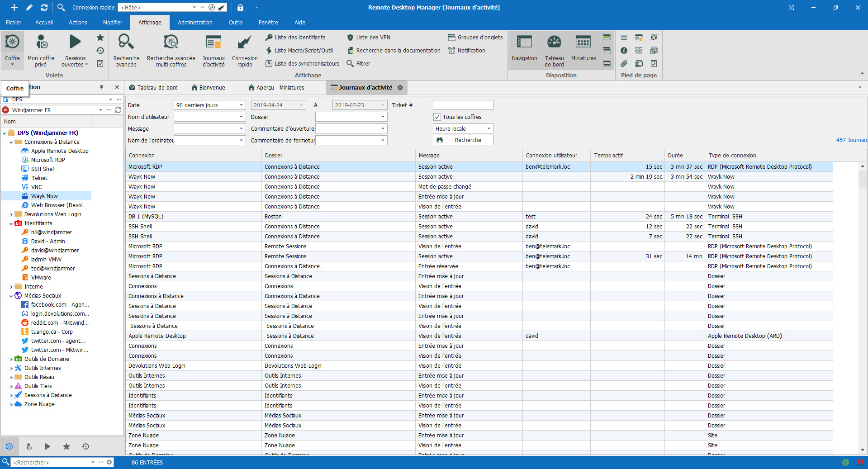Image resolution: width=868 pixels, height=469 pixels.
Task: Switch to Bienvenue tab
Action: 208,87
